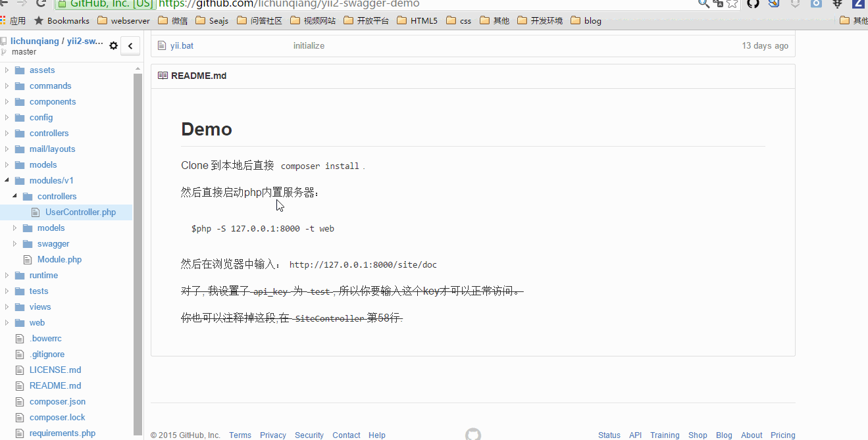The image size is (868, 440).
Task: Click the composer.json file icon in the tree
Action: coord(19,402)
